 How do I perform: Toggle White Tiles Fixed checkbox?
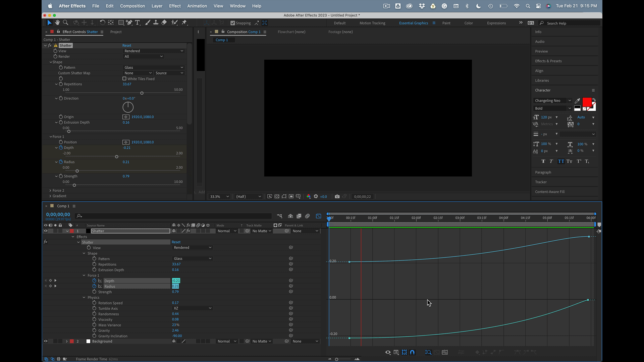pos(124,79)
